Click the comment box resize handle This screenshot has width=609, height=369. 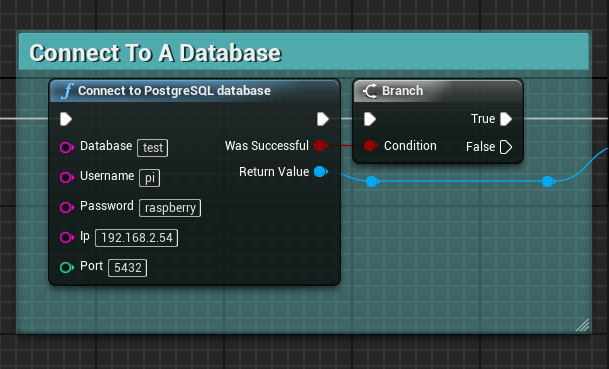pyautogui.click(x=582, y=325)
